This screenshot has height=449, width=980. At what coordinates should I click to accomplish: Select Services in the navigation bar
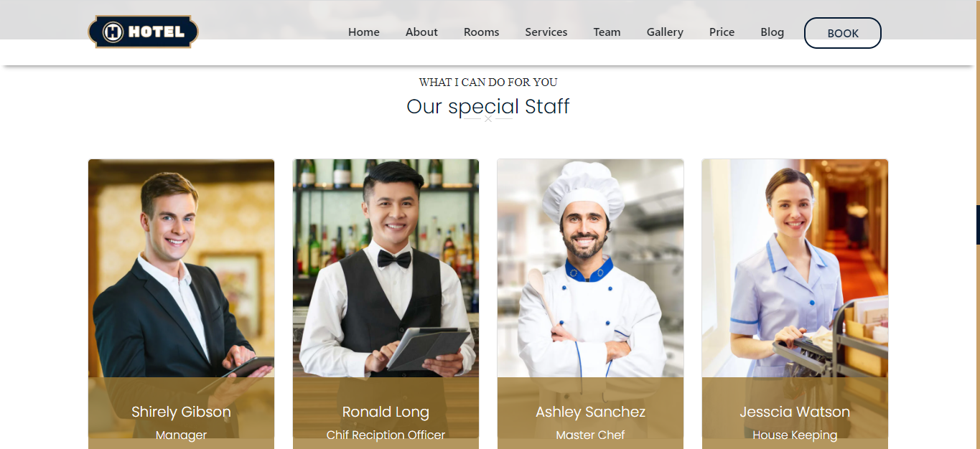tap(546, 32)
